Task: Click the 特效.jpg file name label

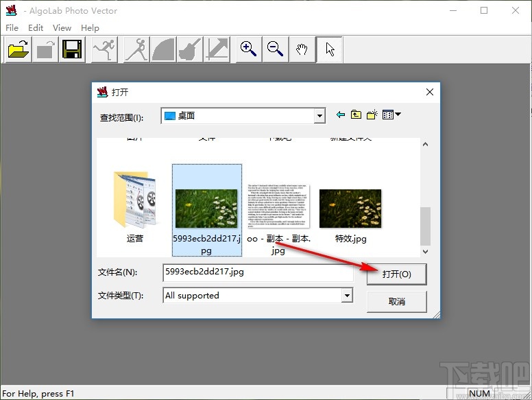Action: click(x=350, y=239)
